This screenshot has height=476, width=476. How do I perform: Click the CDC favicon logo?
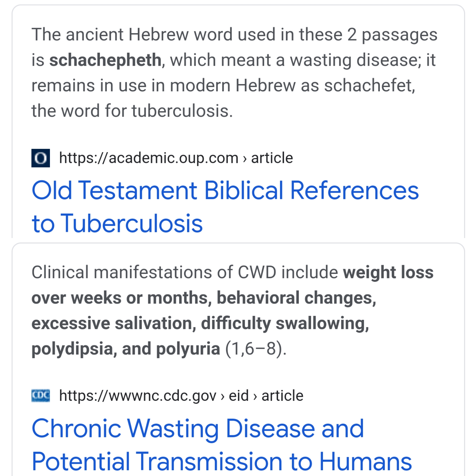pos(40,395)
